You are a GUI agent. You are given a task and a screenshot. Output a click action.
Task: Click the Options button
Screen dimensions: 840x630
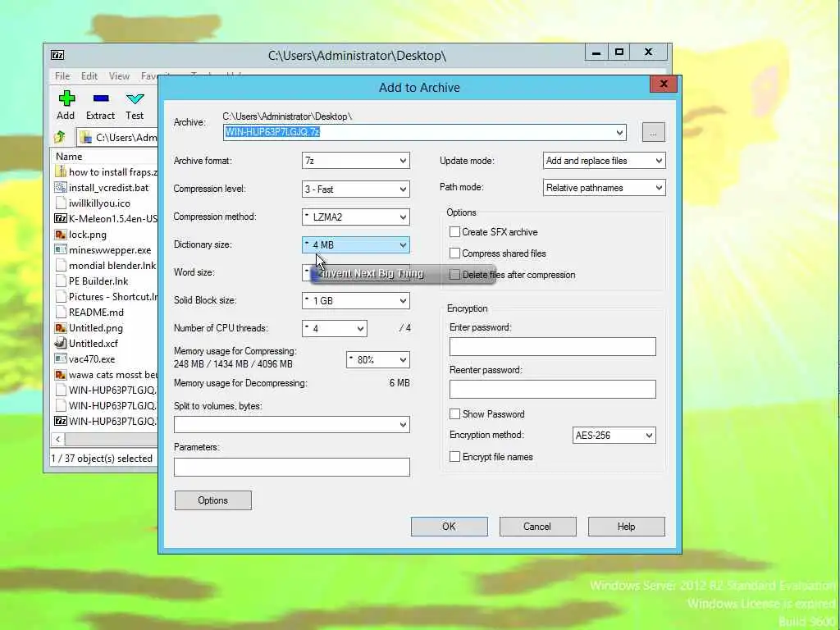click(x=212, y=500)
